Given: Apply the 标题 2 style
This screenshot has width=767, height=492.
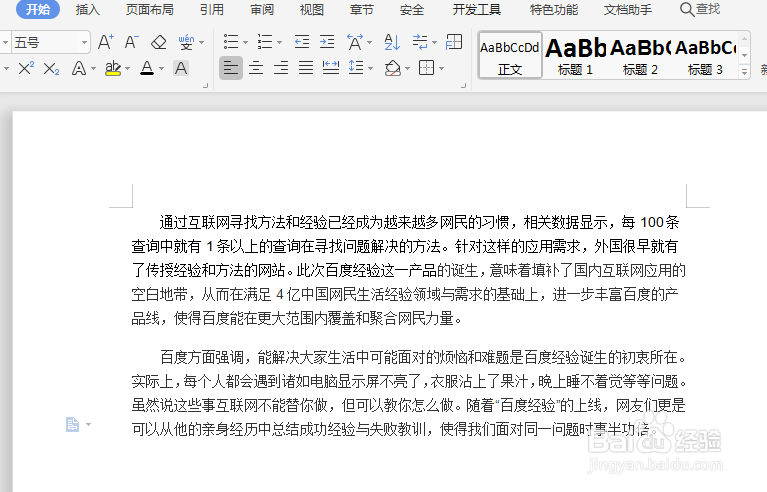Looking at the screenshot, I should tap(640, 56).
